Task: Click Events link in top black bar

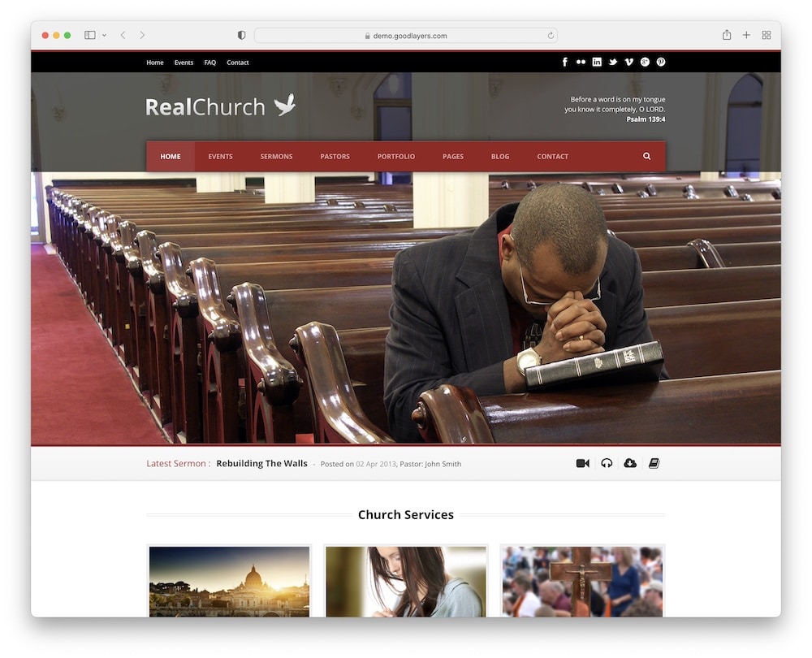Action: [184, 63]
